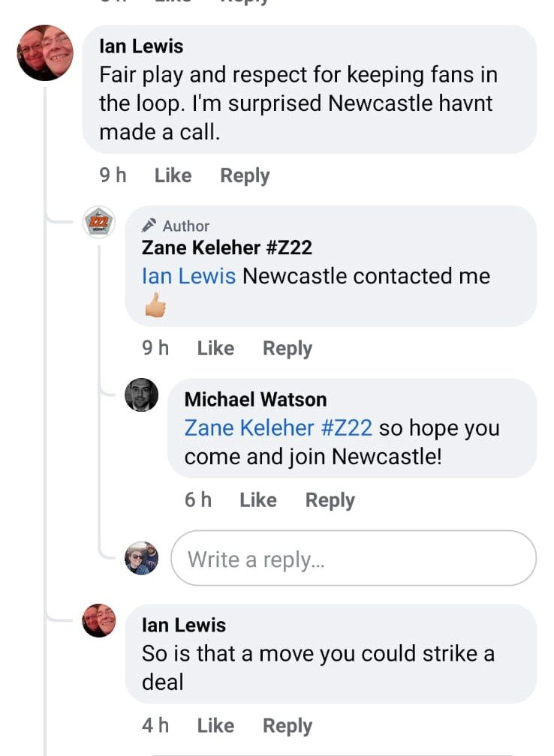Focus the "Write a reply…" text field
The width and height of the screenshot is (554, 756).
click(354, 559)
